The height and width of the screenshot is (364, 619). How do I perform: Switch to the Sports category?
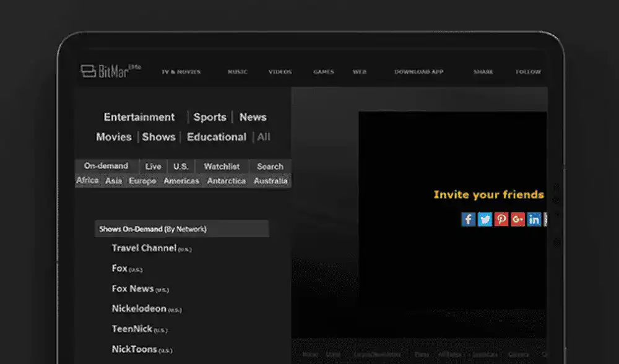[210, 117]
